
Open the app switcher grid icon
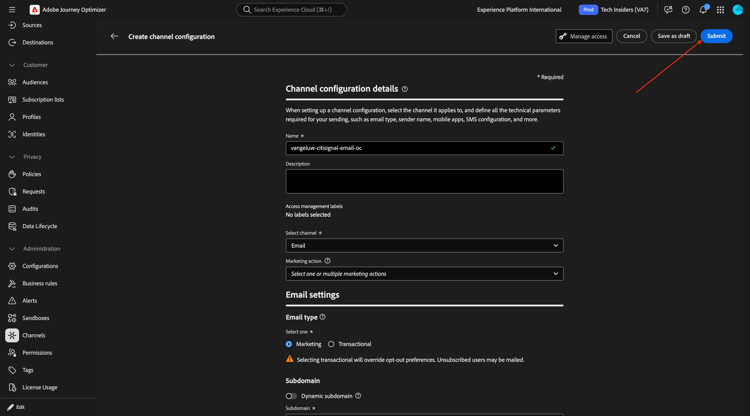pos(720,10)
